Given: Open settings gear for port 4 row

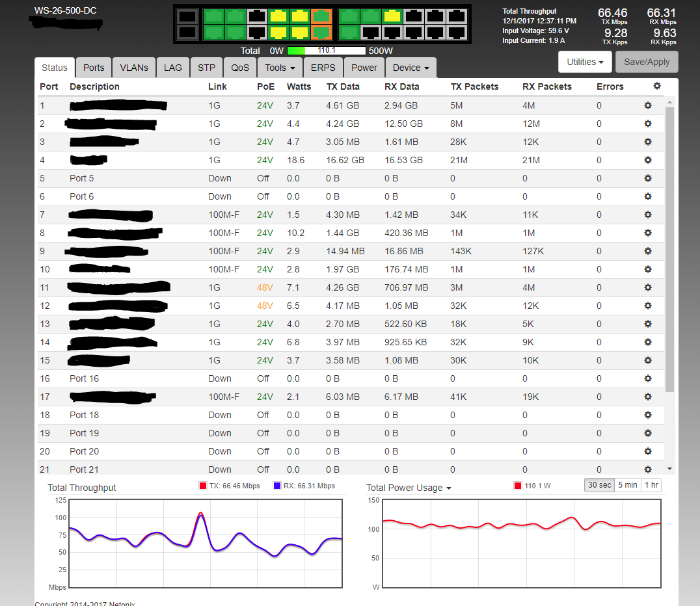Looking at the screenshot, I should 647,160.
